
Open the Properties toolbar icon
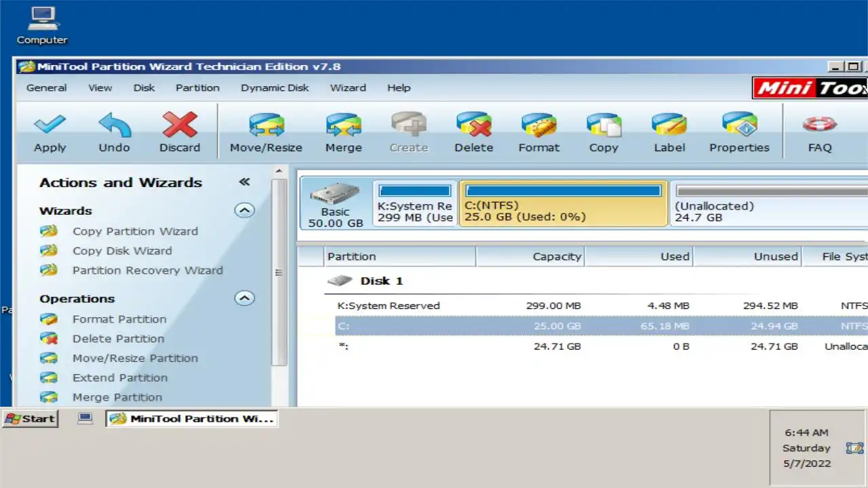[x=739, y=125]
